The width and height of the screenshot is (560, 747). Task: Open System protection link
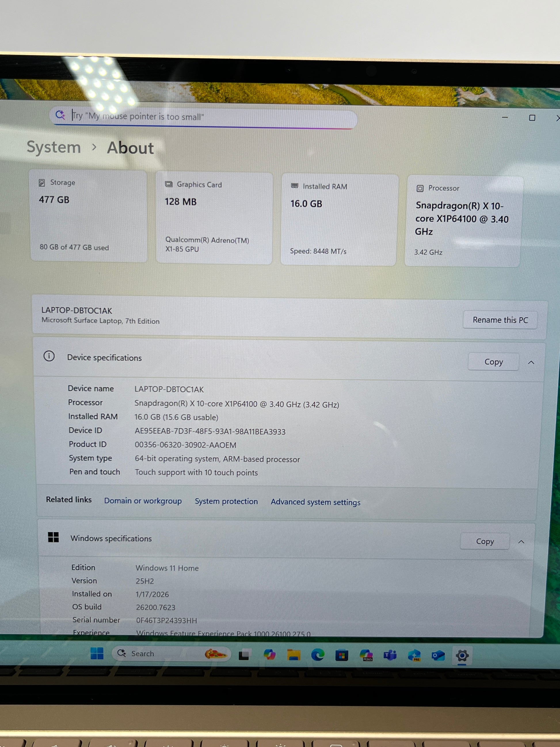pyautogui.click(x=226, y=501)
